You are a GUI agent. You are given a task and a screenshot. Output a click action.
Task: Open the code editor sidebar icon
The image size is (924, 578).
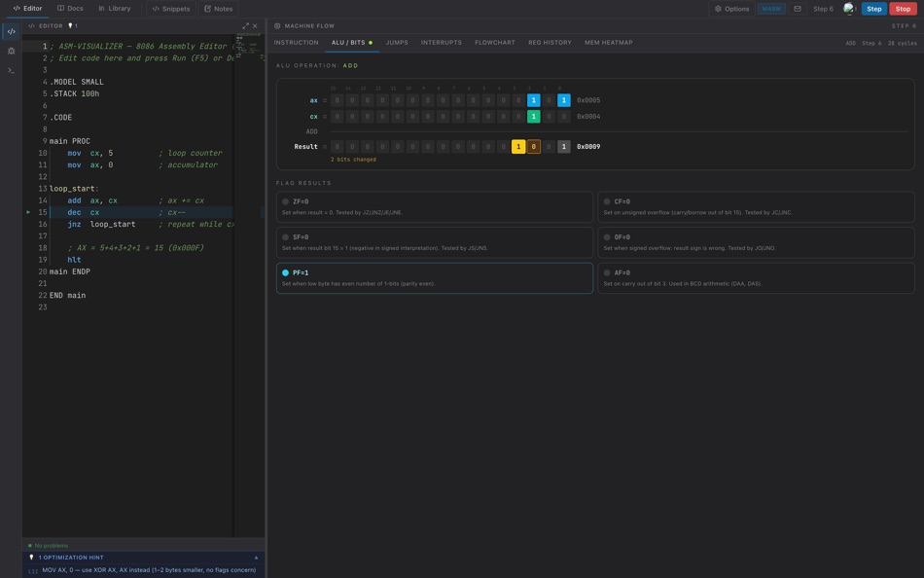pyautogui.click(x=12, y=31)
